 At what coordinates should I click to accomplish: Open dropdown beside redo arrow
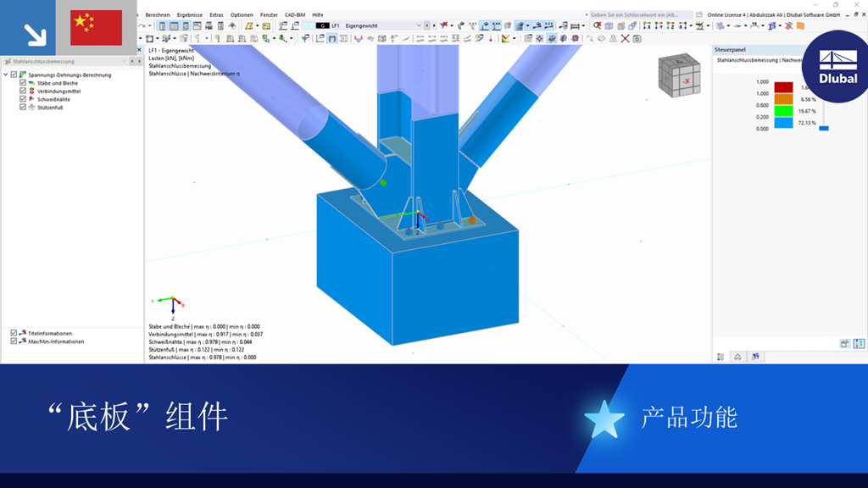(x=150, y=25)
